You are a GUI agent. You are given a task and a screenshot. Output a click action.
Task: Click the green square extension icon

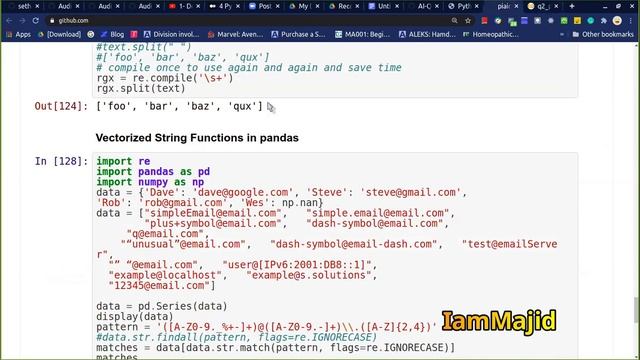pyautogui.click(x=564, y=20)
